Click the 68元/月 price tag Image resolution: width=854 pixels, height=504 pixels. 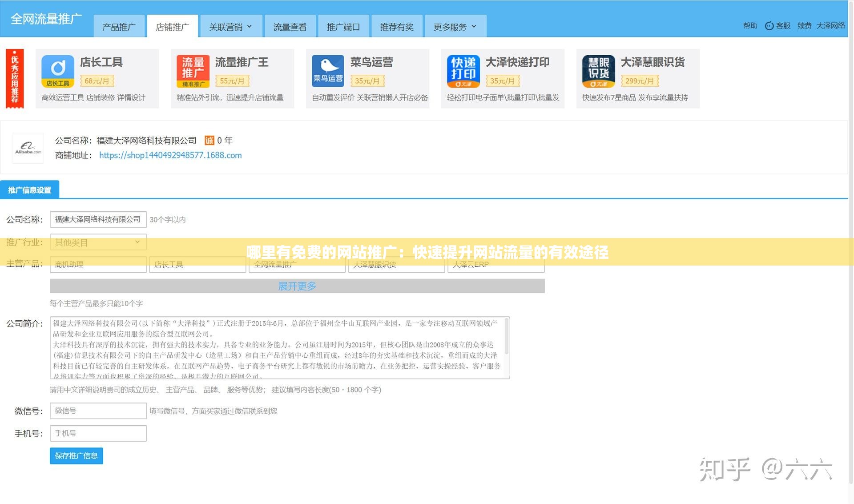point(97,81)
